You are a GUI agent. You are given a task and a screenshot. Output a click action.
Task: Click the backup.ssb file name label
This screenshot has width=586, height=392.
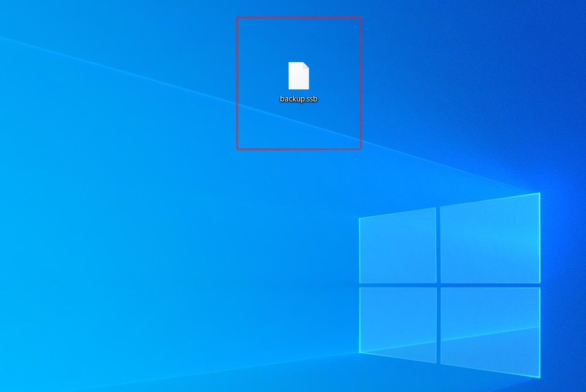click(x=299, y=99)
